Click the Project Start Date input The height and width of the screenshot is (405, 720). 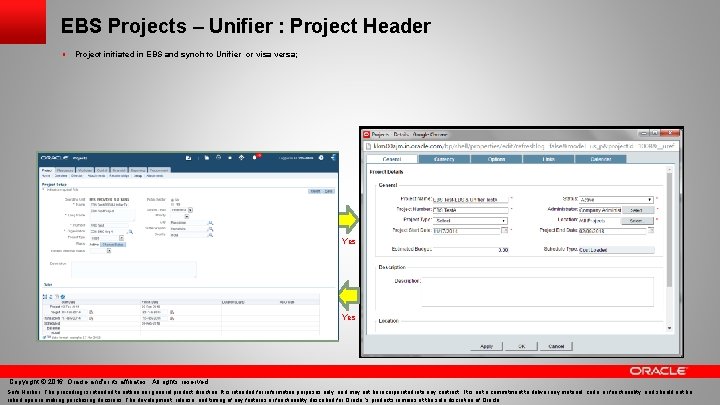[466, 231]
